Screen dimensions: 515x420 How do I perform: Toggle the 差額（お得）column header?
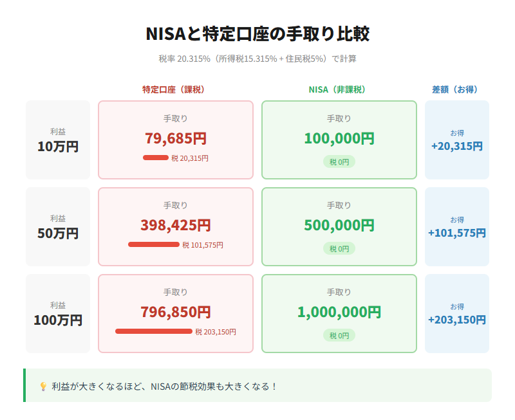457,89
